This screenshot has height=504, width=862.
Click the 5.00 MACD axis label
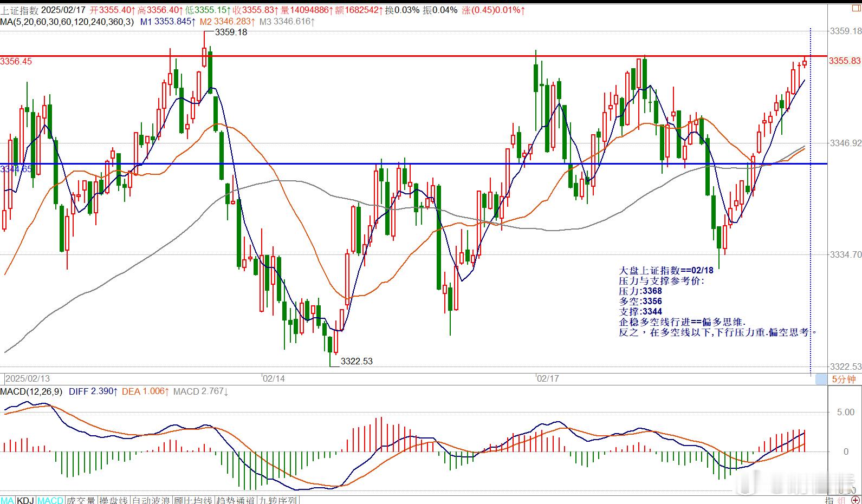(x=846, y=412)
